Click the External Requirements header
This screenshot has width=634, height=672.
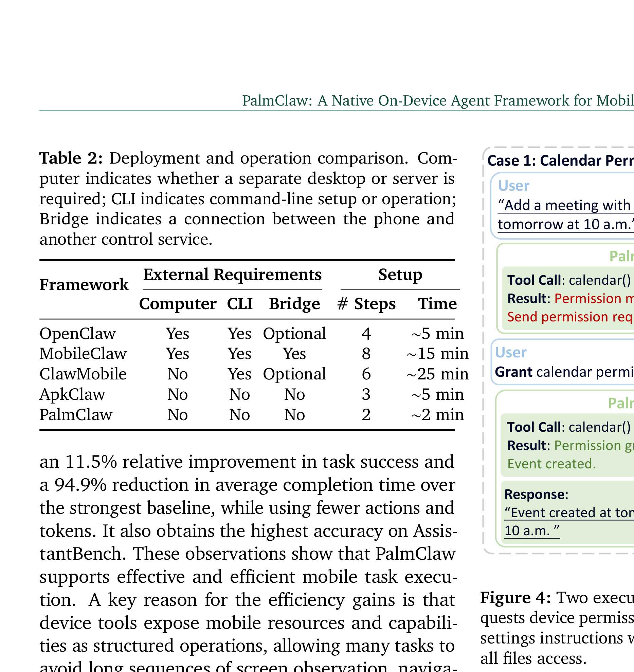pos(232,274)
